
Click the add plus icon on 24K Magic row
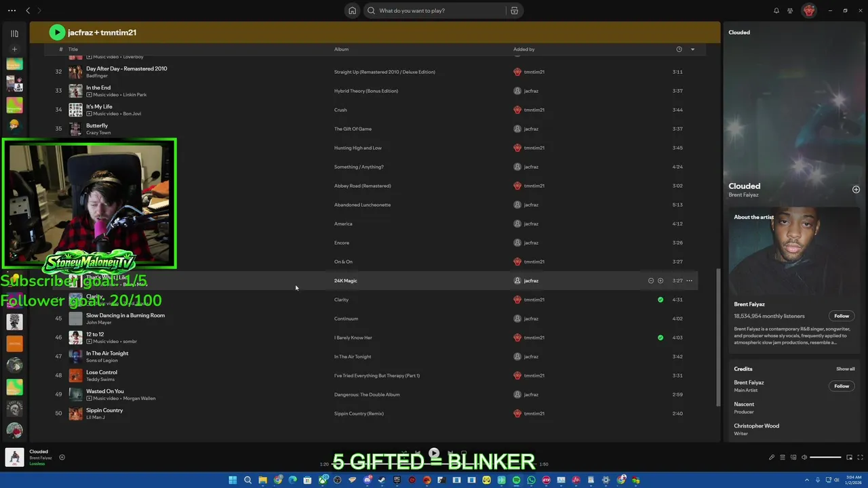(660, 281)
